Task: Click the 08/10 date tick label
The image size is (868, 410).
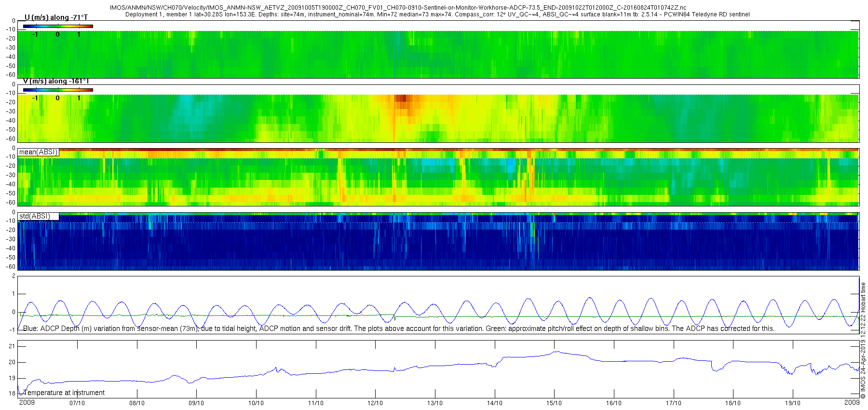Action: pos(137,403)
